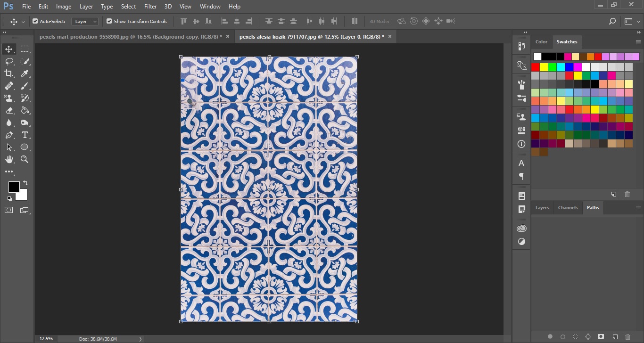Select the Lasso tool
The height and width of the screenshot is (343, 644).
coord(9,61)
